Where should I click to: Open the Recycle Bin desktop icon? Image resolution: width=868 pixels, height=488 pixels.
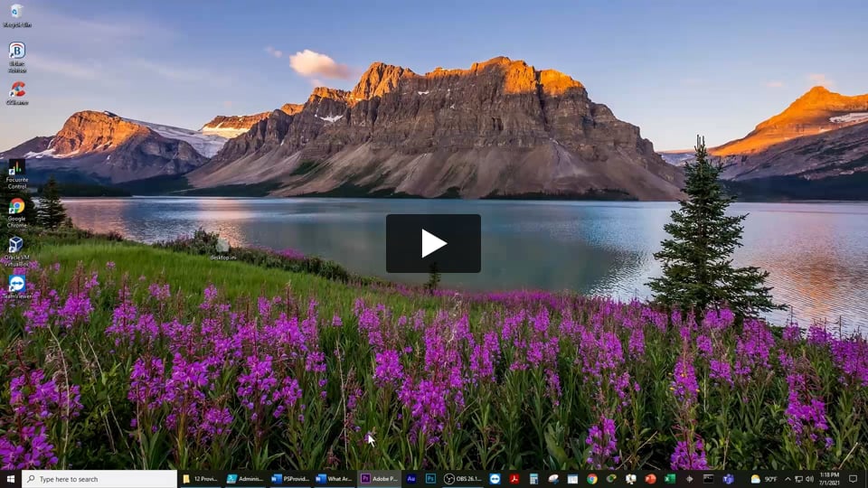pos(16,12)
